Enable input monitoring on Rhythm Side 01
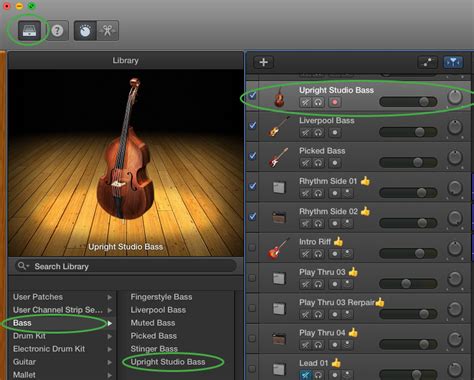This screenshot has width=474, height=380. tap(347, 193)
